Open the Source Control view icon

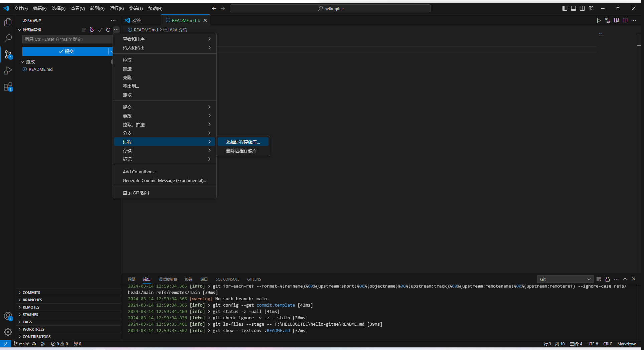coord(8,54)
